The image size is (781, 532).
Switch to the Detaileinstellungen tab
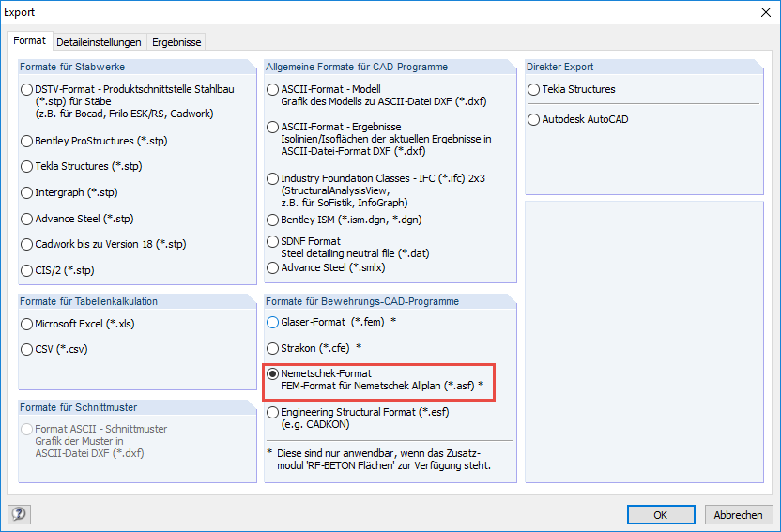pos(100,42)
